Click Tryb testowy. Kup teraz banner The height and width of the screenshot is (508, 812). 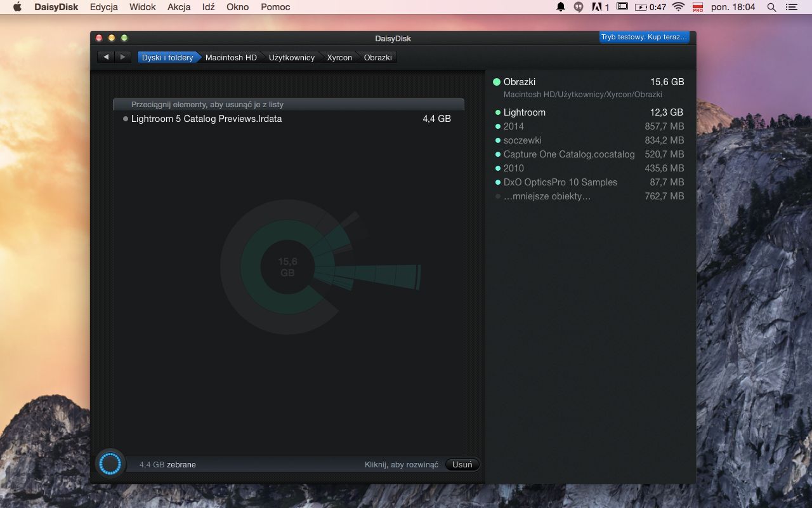point(644,37)
